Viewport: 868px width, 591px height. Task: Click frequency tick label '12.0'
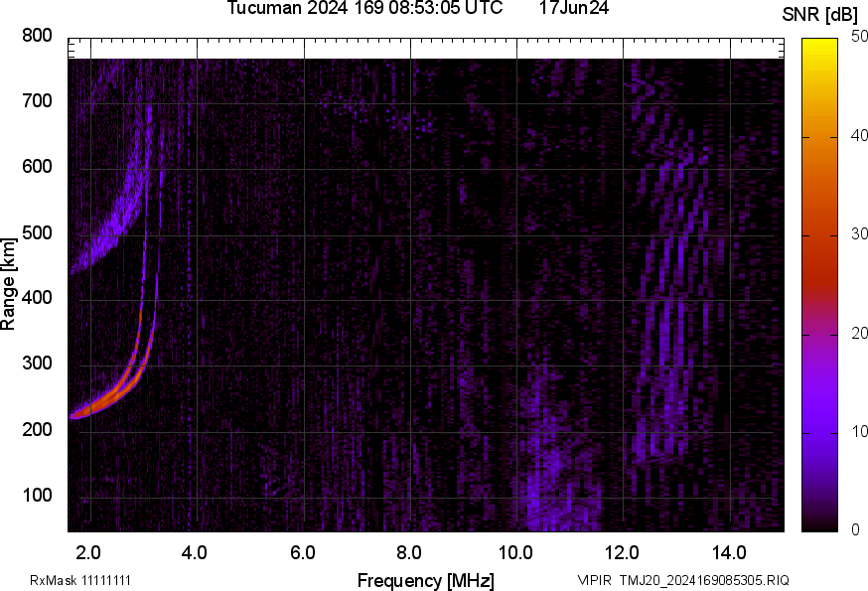pos(623,552)
